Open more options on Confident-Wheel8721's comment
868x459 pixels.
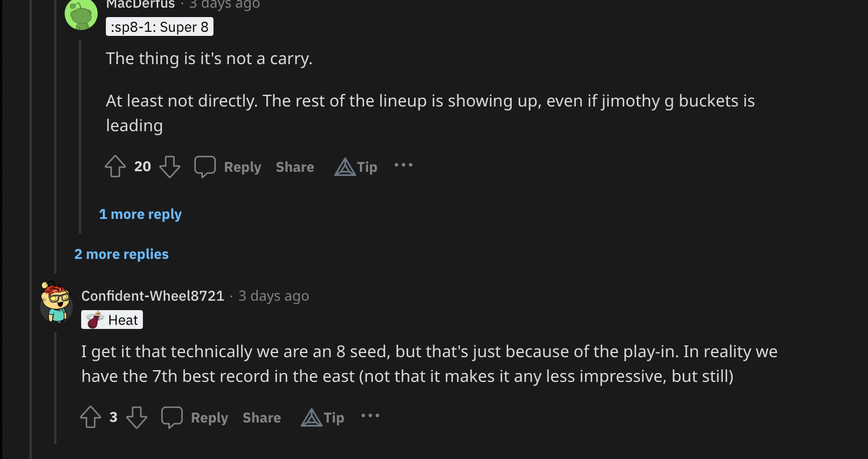click(370, 416)
